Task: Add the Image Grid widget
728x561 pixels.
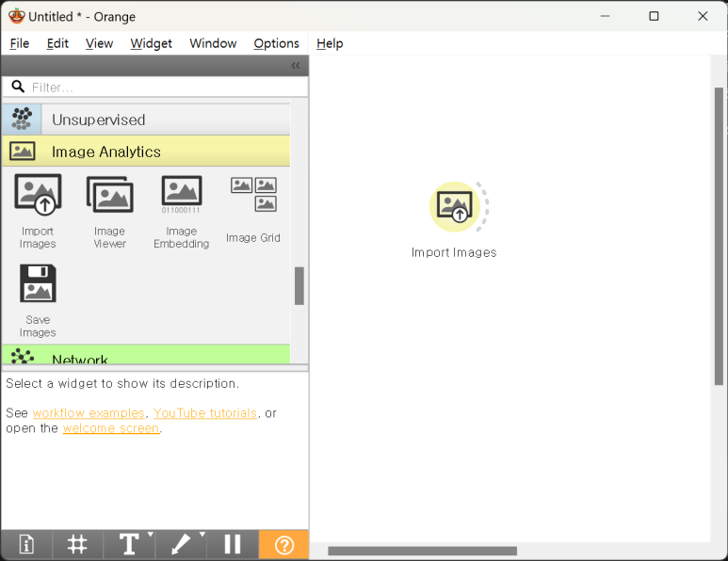Action: click(253, 211)
